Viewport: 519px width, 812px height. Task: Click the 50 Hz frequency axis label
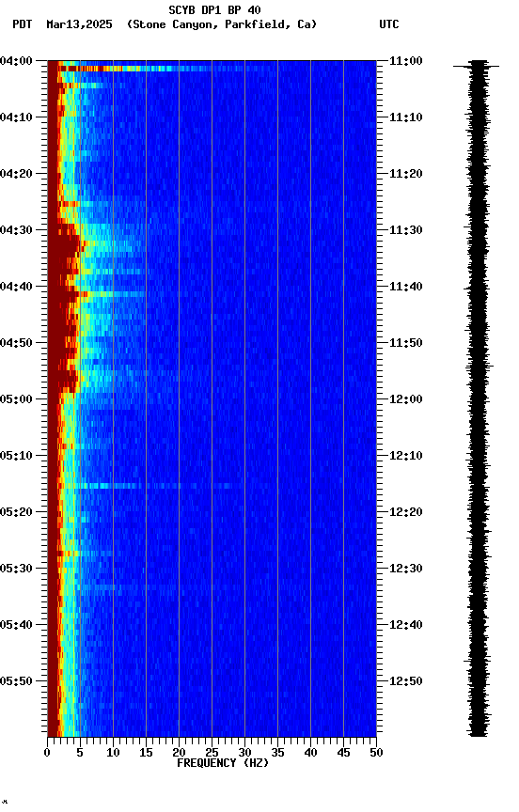click(377, 753)
